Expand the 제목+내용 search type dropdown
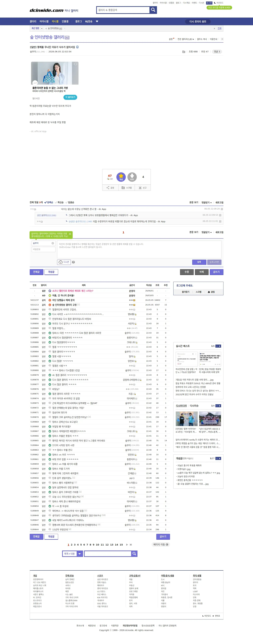The width and height of the screenshot is (253, 644). [80, 554]
